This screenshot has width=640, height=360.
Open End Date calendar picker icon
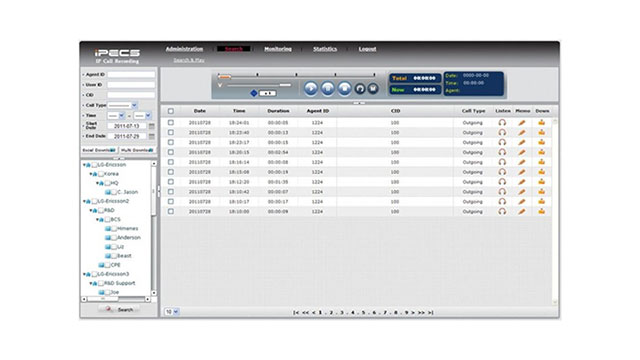tap(151, 136)
